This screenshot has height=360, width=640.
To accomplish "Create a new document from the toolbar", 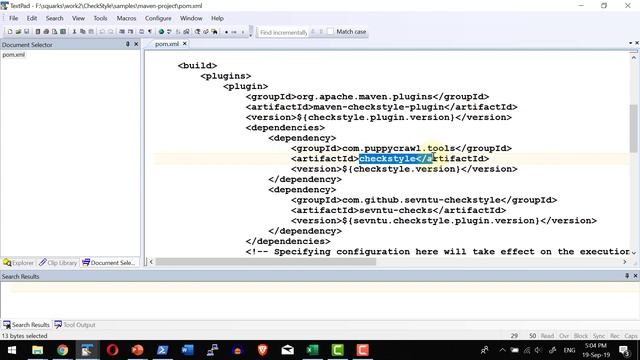I will point(10,31).
